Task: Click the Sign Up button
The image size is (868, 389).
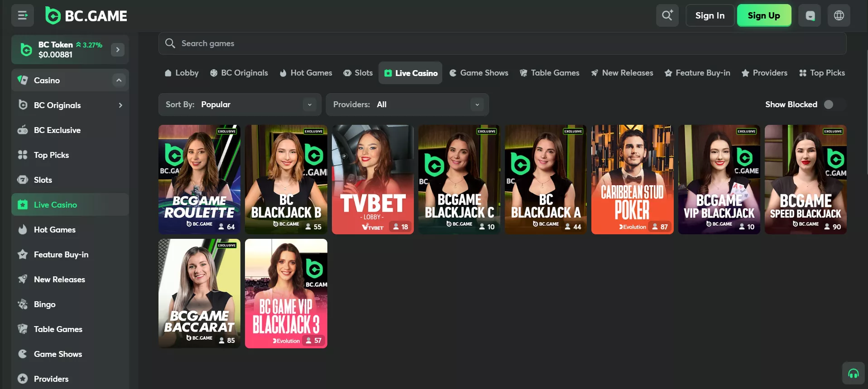Action: [x=763, y=15]
